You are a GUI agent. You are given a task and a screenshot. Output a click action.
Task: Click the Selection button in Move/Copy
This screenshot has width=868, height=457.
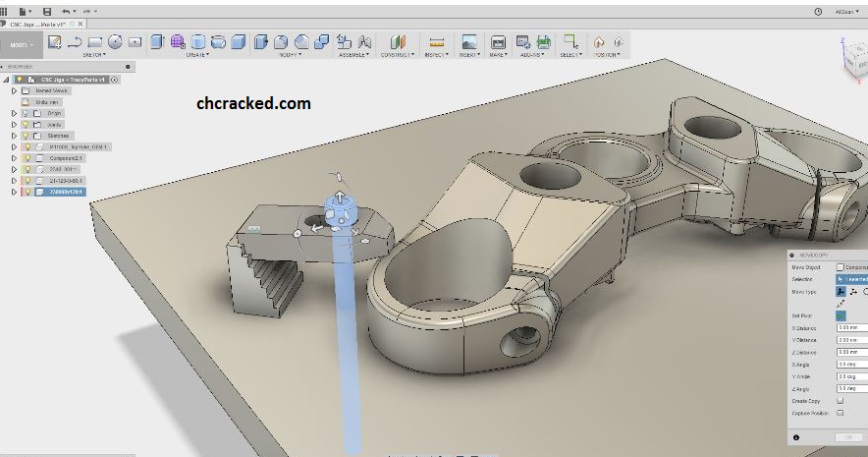852,279
